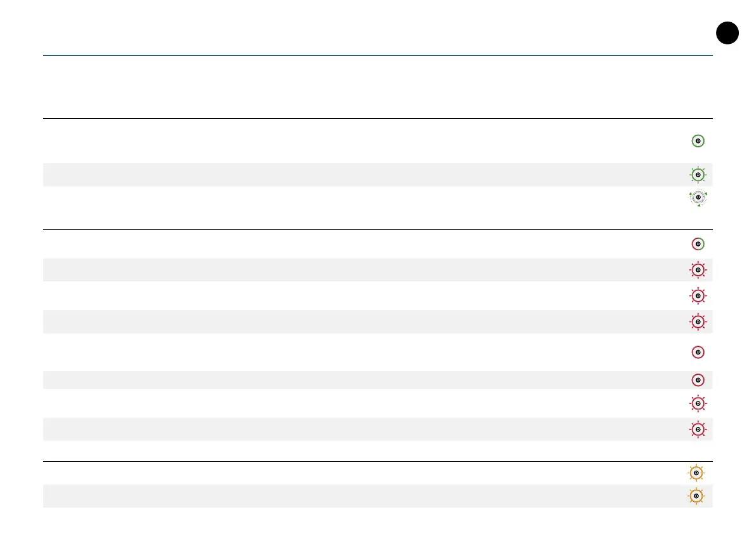Click the lower solid red ring icon

698,380
